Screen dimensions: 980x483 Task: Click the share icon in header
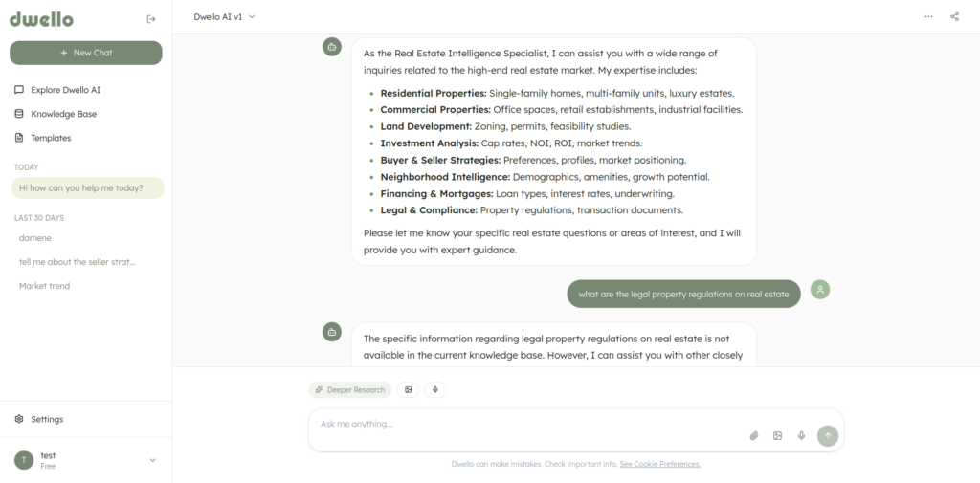click(x=954, y=17)
